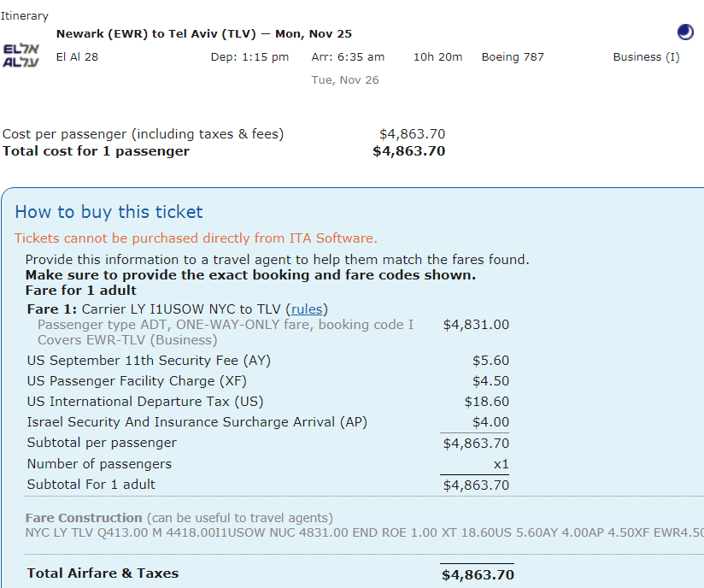Click the Dep: 1:15 pm departure time
The width and height of the screenshot is (704, 588).
[x=249, y=57]
